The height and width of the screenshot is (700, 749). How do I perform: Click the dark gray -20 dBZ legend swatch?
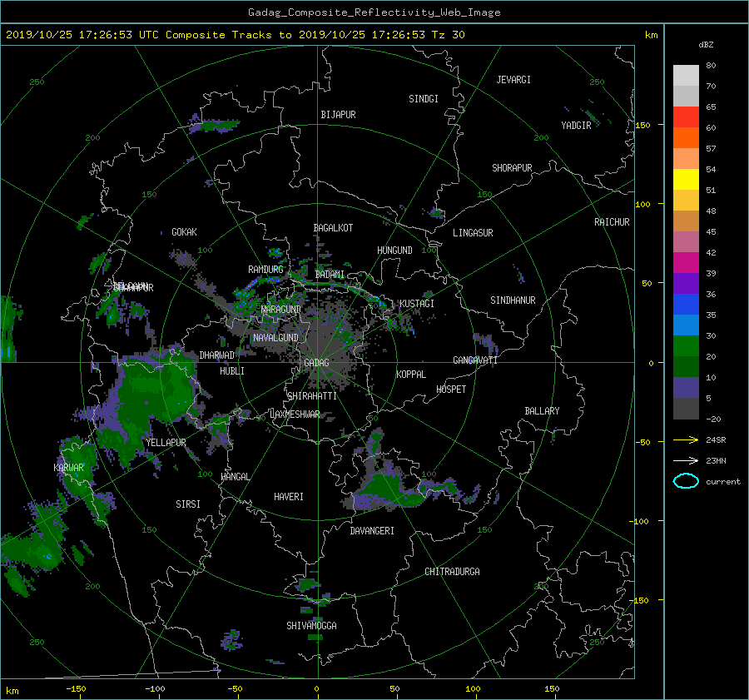(x=686, y=409)
